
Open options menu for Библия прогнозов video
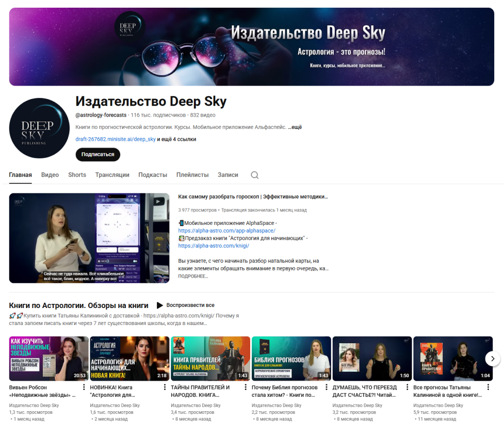[326, 387]
